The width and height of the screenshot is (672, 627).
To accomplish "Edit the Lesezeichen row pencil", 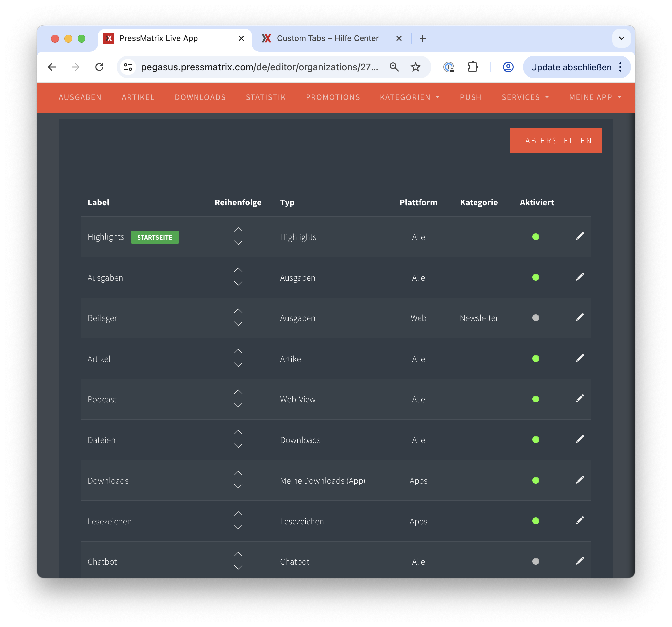I will (x=579, y=520).
